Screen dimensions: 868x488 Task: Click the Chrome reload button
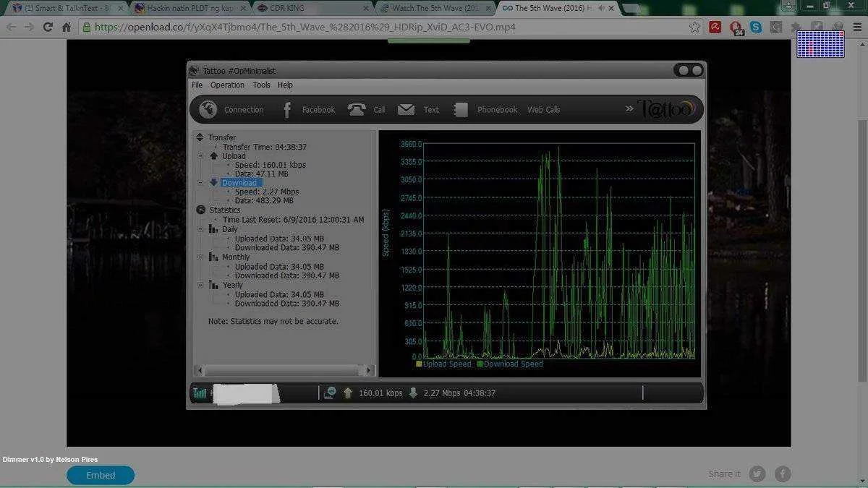[48, 27]
